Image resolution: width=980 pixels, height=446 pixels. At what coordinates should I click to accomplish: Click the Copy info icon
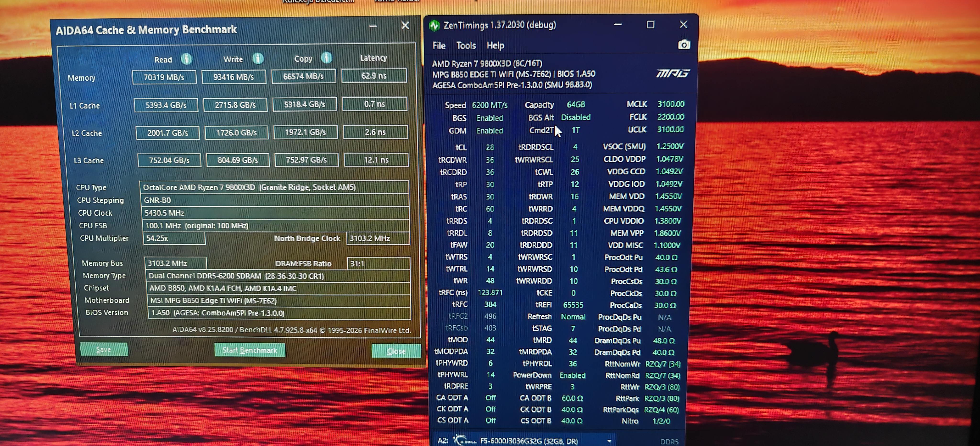(326, 58)
